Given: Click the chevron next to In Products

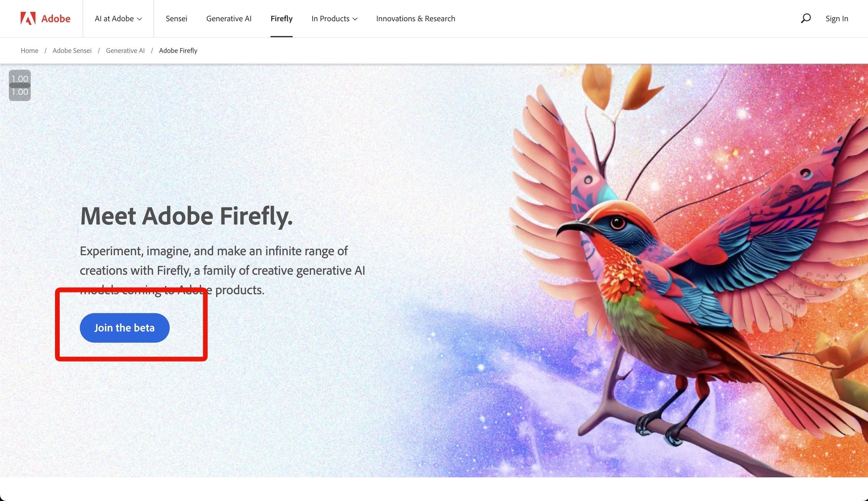Looking at the screenshot, I should pyautogui.click(x=355, y=19).
